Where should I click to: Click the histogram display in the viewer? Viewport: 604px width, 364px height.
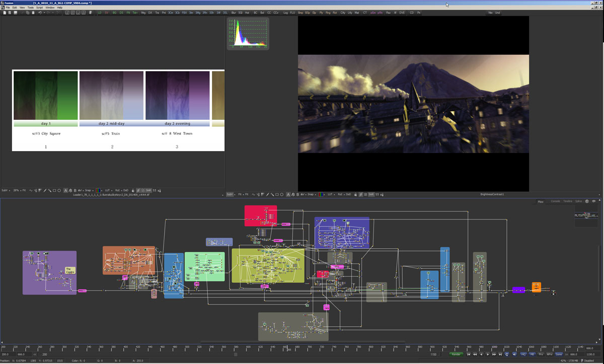point(248,34)
